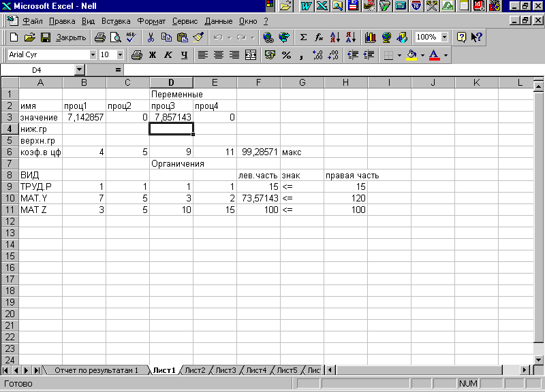Paste from clipboard icon
The width and height of the screenshot is (545, 392).
(x=182, y=37)
